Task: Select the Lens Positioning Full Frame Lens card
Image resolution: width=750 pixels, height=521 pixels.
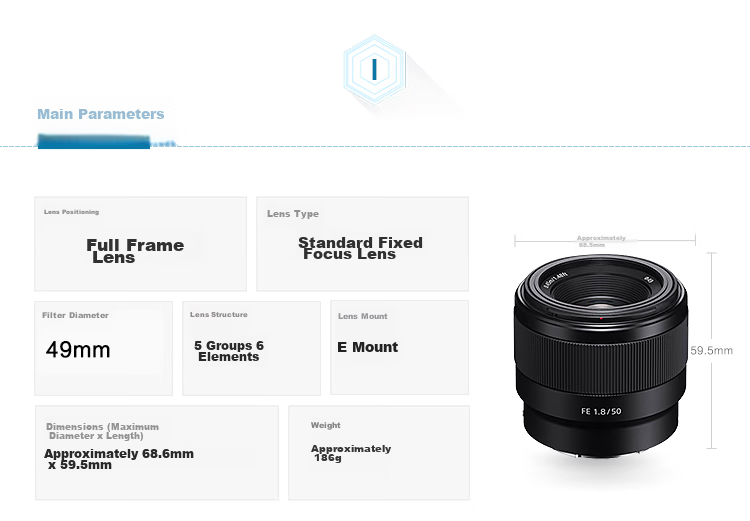Action: 141,244
